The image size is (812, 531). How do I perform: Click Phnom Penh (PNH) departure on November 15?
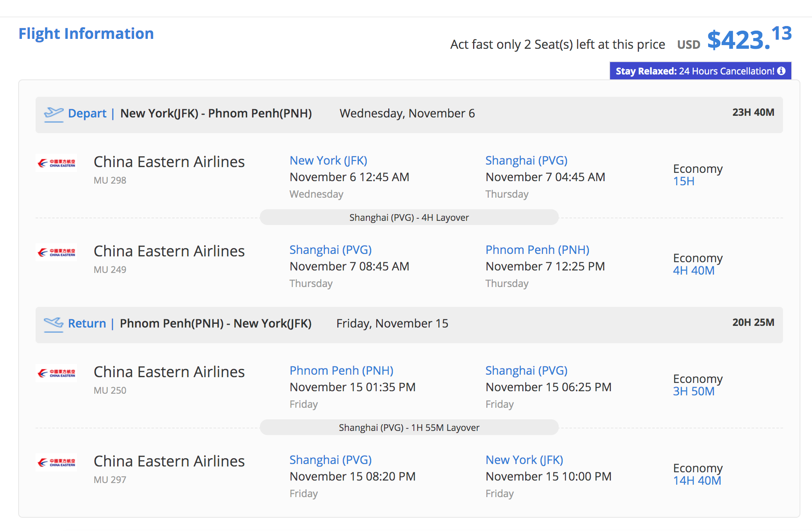(341, 370)
